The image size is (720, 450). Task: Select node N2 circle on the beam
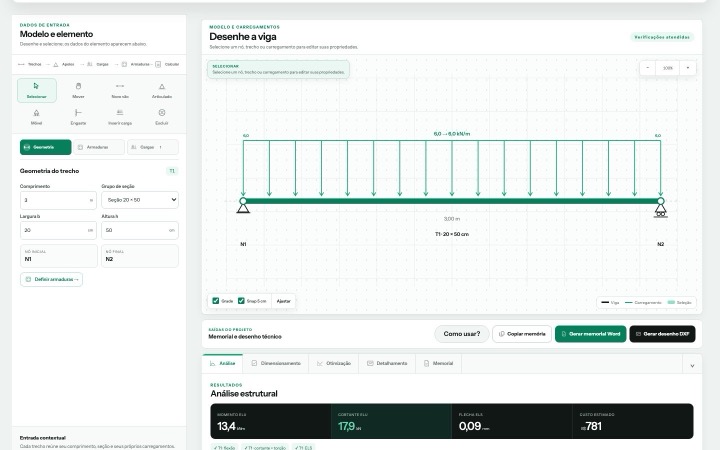[661, 201]
